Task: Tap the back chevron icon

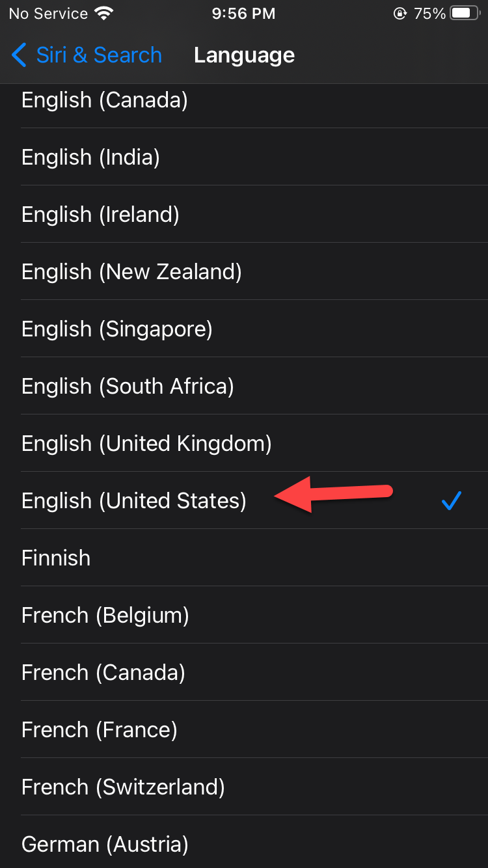Action: (19, 55)
